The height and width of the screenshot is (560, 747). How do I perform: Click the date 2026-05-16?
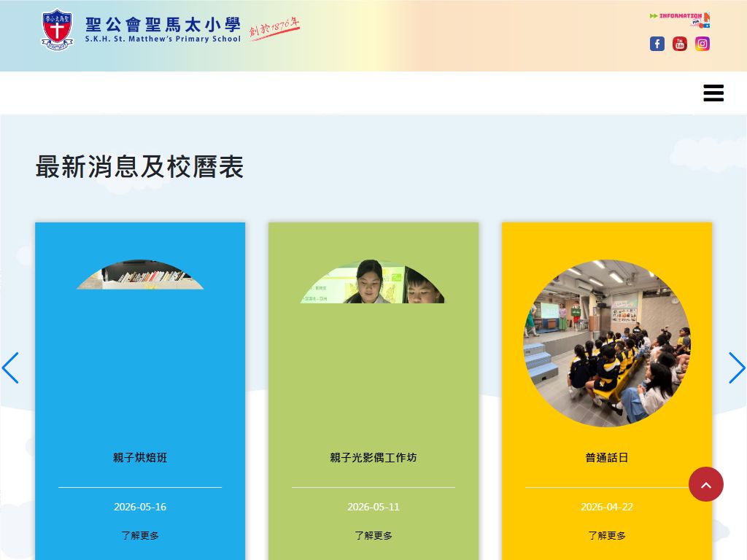pyautogui.click(x=140, y=507)
